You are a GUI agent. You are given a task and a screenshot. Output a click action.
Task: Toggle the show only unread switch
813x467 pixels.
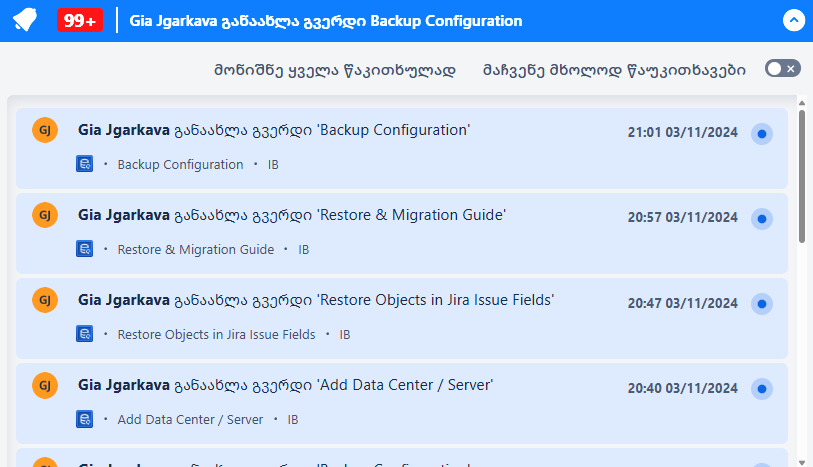pos(782,68)
